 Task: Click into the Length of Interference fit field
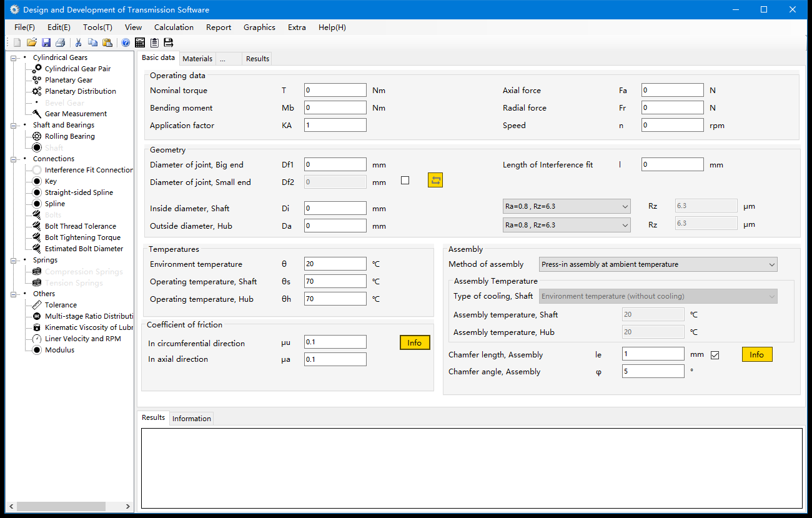click(673, 164)
